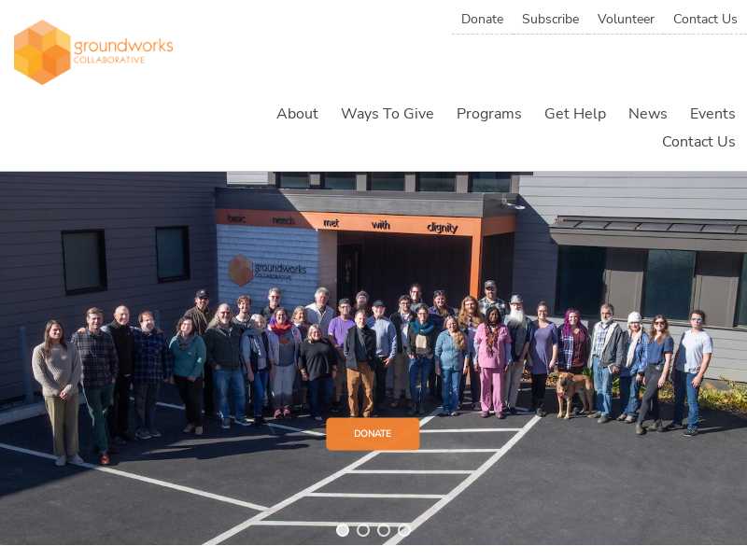The height and width of the screenshot is (560, 747).
Task: Open the Donate link in top bar
Action: pyautogui.click(x=482, y=19)
